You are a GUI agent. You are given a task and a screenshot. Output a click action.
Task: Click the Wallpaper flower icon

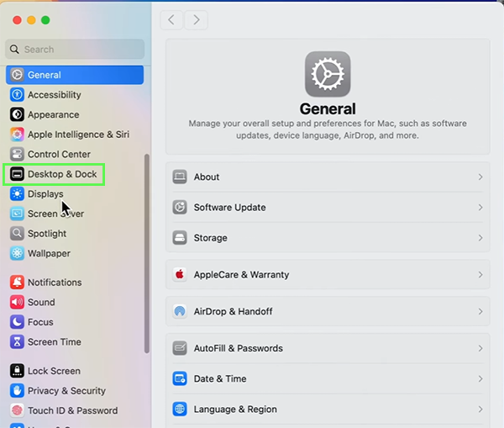pos(17,253)
